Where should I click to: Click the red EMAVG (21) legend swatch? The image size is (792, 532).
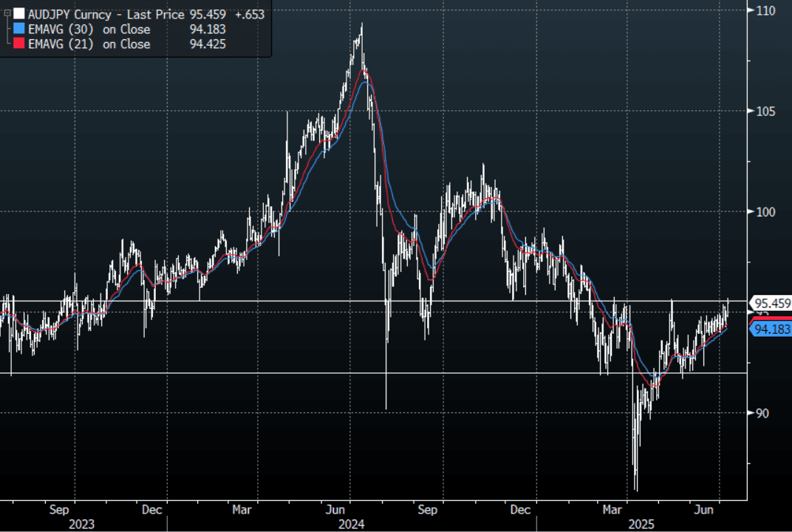19,44
